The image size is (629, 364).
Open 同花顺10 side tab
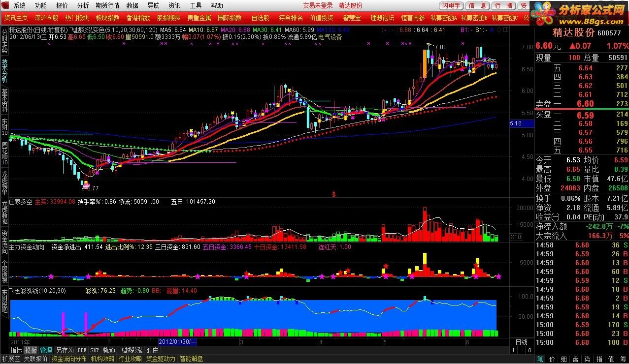pos(4,153)
